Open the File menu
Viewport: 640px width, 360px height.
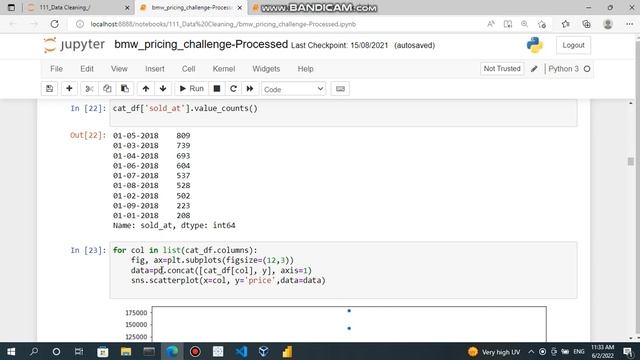tap(56, 69)
